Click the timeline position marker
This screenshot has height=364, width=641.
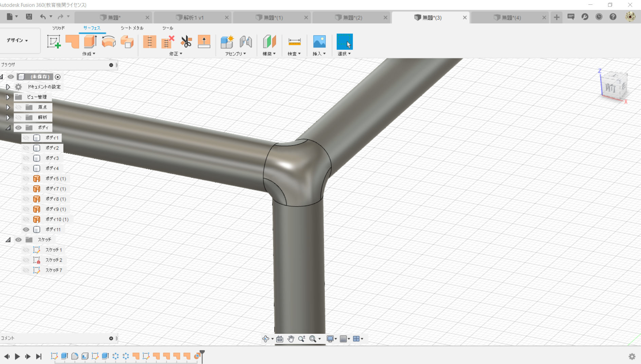pyautogui.click(x=202, y=353)
